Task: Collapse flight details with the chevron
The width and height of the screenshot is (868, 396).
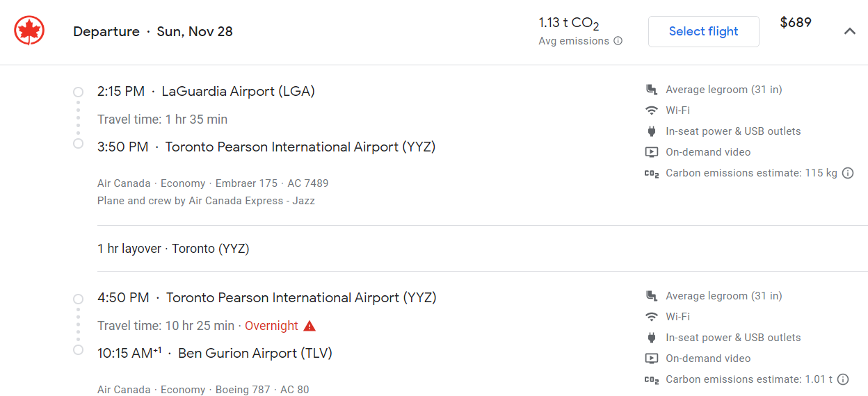Action: pyautogui.click(x=849, y=31)
